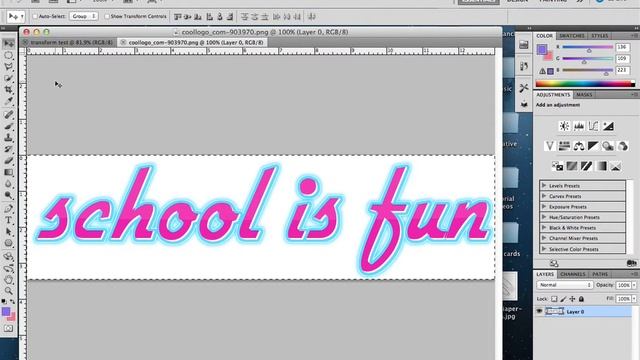Expand Black & White Presets

(544, 227)
